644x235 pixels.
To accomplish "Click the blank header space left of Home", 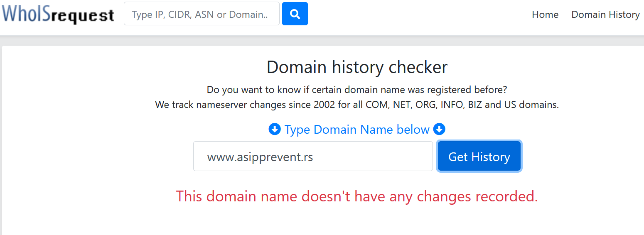I will (x=420, y=15).
